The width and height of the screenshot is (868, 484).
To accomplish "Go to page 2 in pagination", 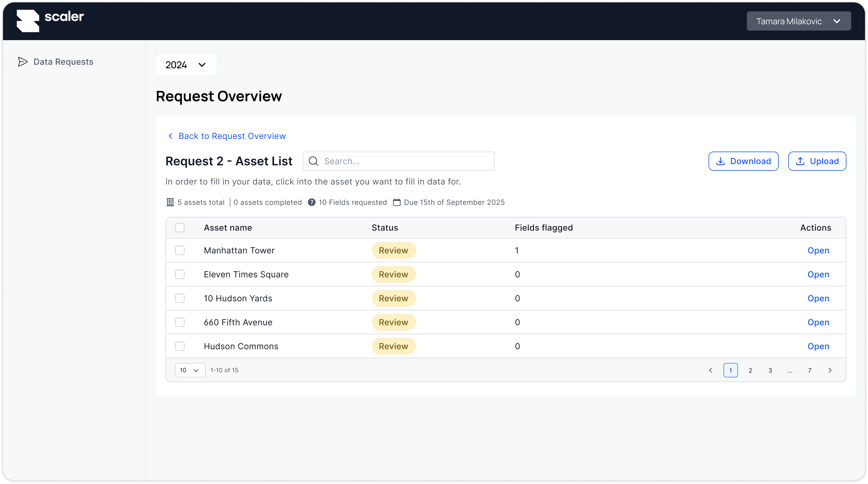I will [751, 370].
